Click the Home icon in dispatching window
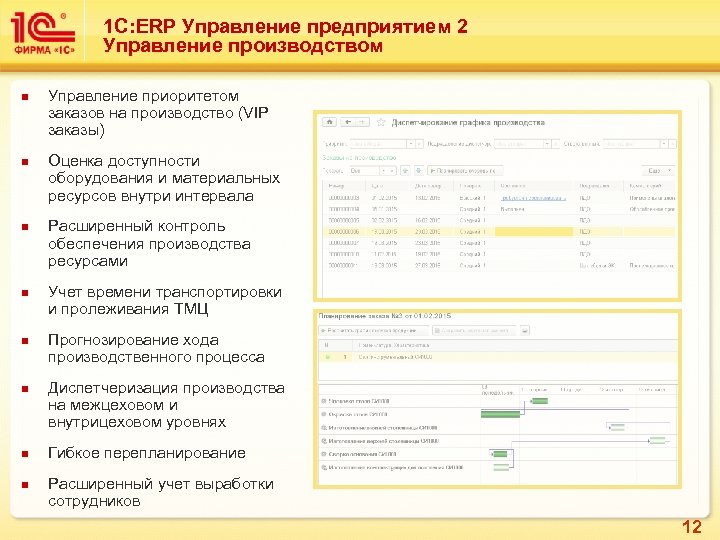Image resolution: width=720 pixels, height=540 pixels. (x=329, y=122)
